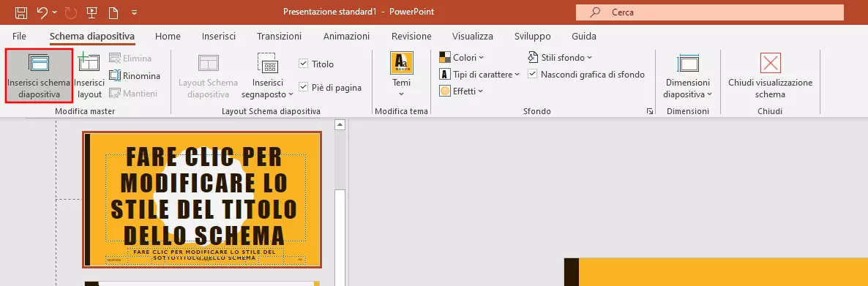Screen dimensions: 868x286
Task: Click the Mantieni button
Action: click(x=133, y=94)
